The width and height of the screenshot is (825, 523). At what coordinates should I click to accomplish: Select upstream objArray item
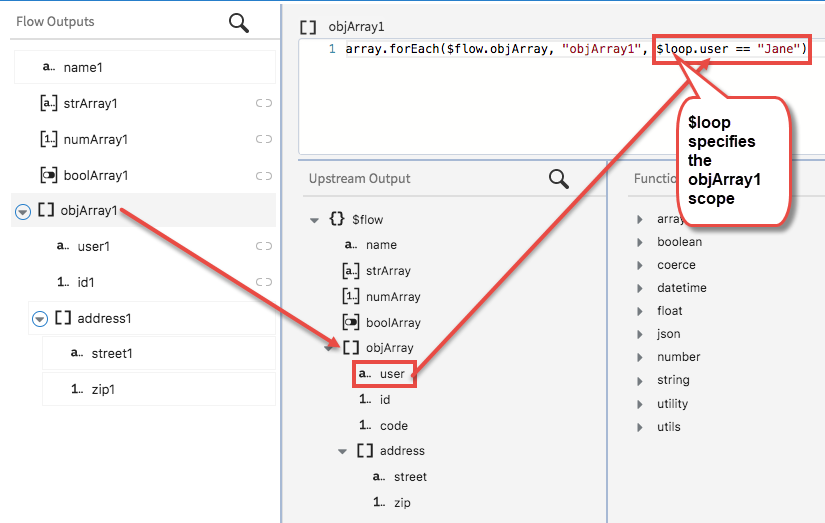390,347
